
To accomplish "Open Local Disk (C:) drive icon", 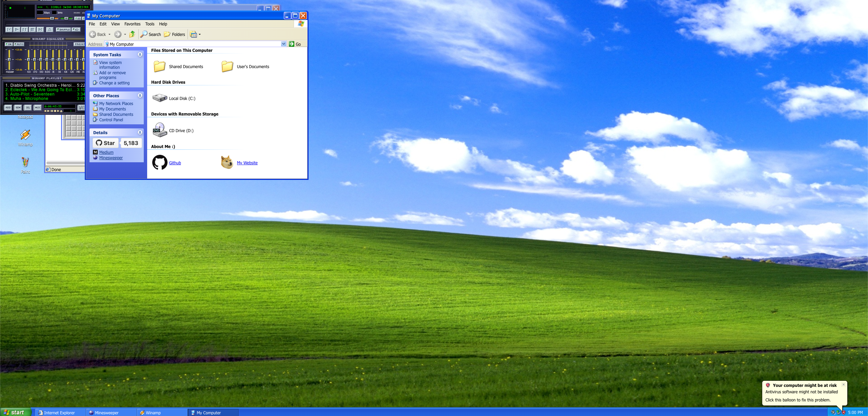I will tap(160, 98).
